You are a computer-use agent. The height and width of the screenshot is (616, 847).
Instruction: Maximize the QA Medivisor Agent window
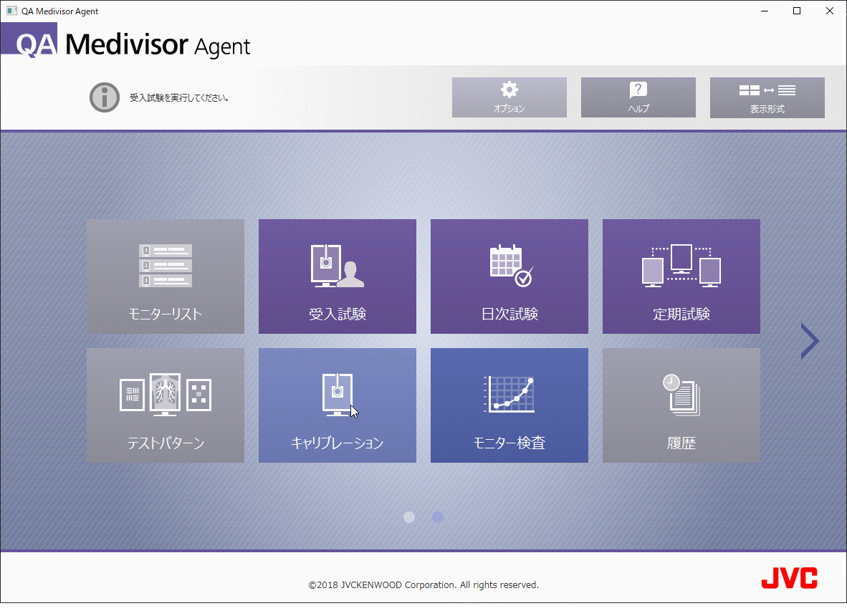(x=797, y=11)
